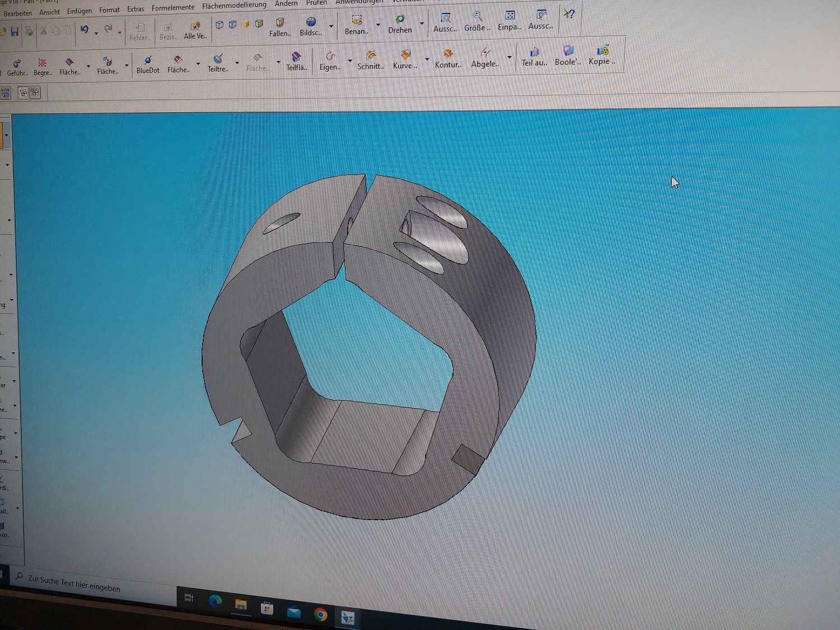Open the dropdown beside Bildsc..
The image size is (840, 630).
[330, 26]
